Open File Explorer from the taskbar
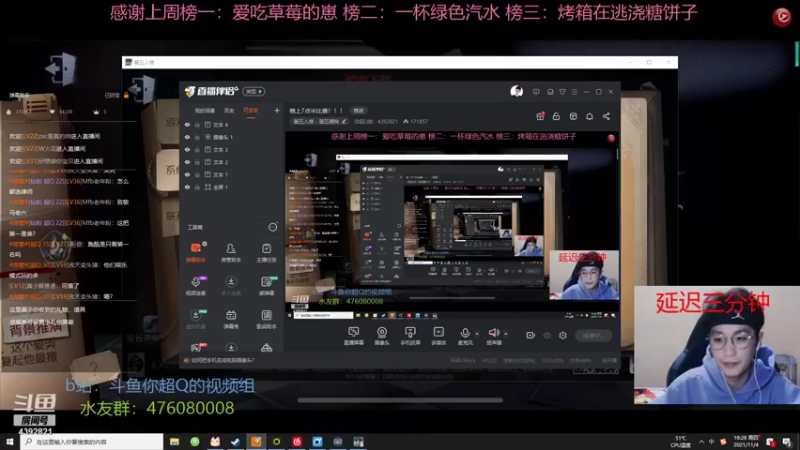This screenshot has width=800, height=450. pyautogui.click(x=174, y=442)
